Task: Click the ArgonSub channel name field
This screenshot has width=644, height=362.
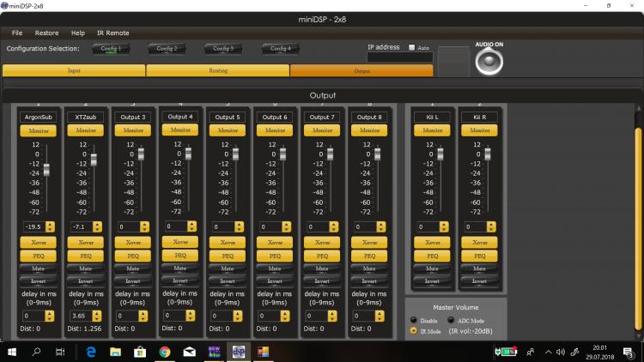Action: coord(38,117)
